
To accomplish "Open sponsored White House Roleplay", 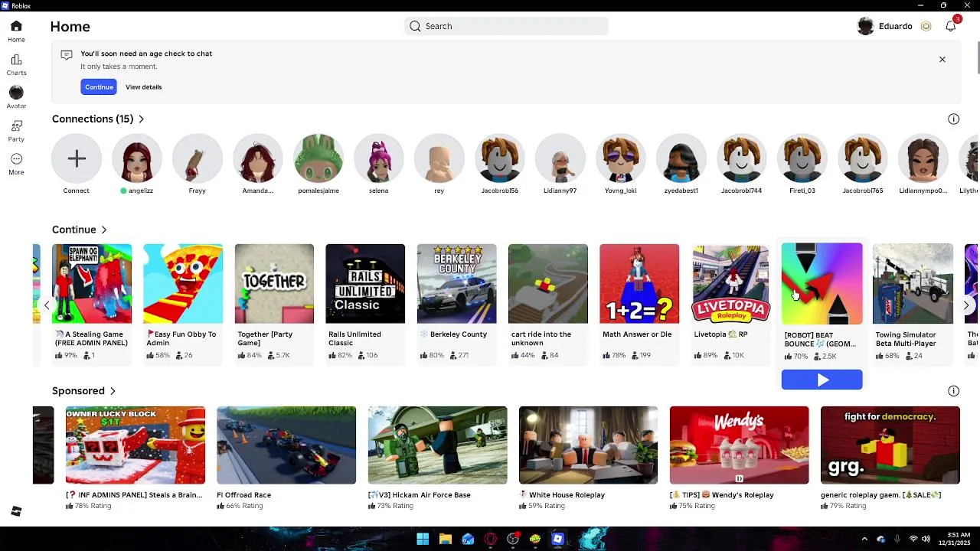I will pos(588,445).
